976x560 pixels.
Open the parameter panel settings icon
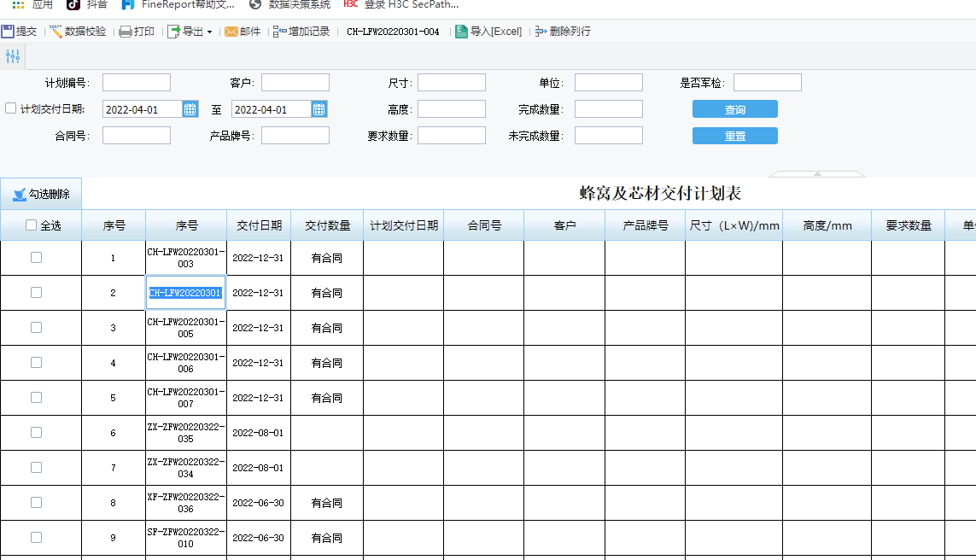pyautogui.click(x=13, y=56)
